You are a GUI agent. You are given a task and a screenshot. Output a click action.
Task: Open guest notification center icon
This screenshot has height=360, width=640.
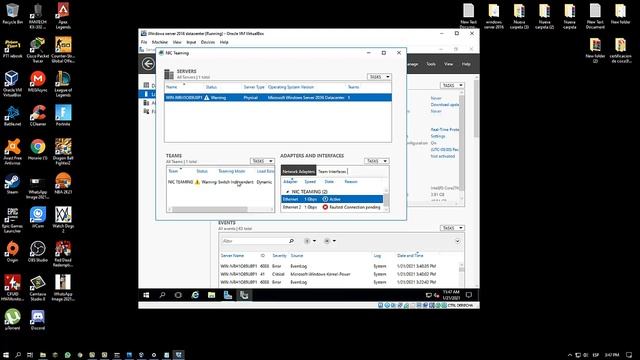coord(469,295)
